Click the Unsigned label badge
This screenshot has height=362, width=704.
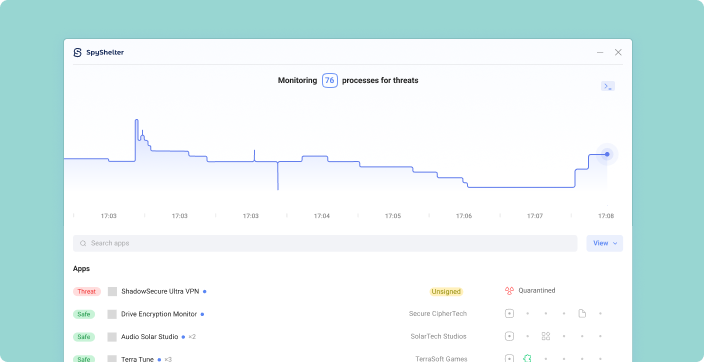[446, 291]
